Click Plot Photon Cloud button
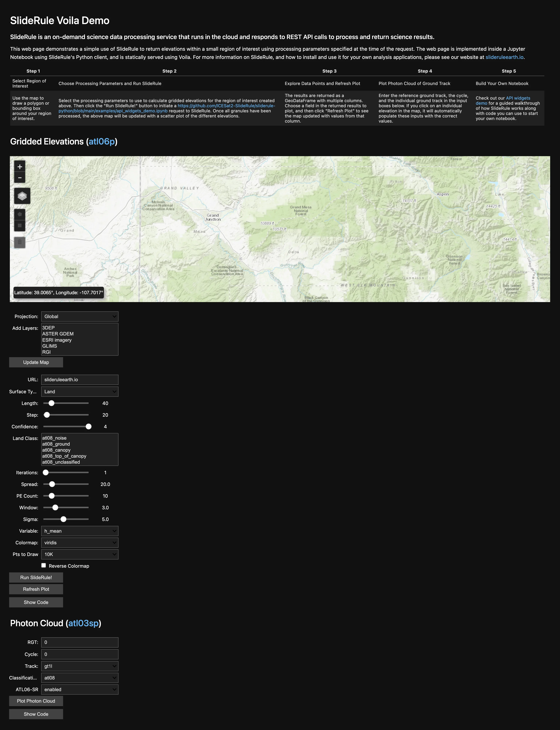Screen dimensions: 560x730 click(x=36, y=701)
